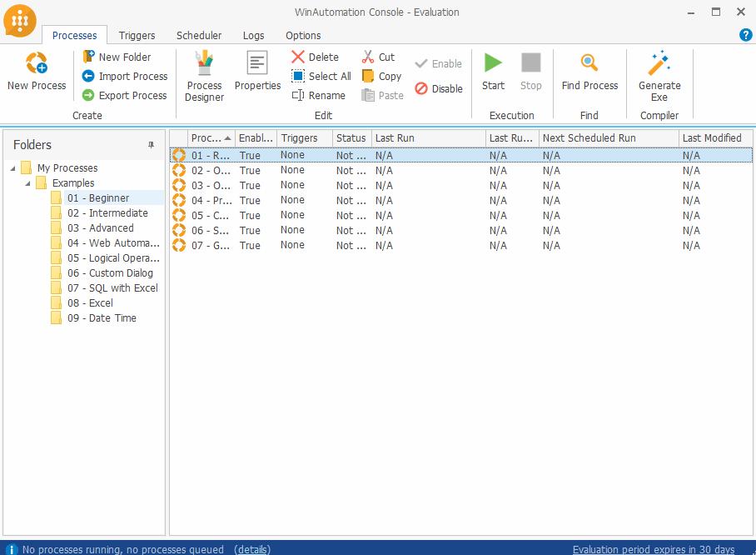Viewport: 756px width, 555px height.
Task: Start the selected process
Action: [x=493, y=71]
